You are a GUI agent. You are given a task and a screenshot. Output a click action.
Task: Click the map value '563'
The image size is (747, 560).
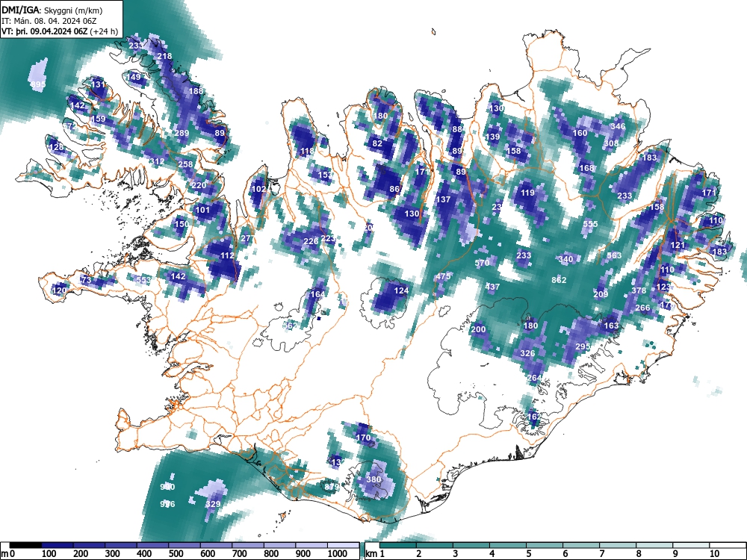pyautogui.click(x=614, y=255)
